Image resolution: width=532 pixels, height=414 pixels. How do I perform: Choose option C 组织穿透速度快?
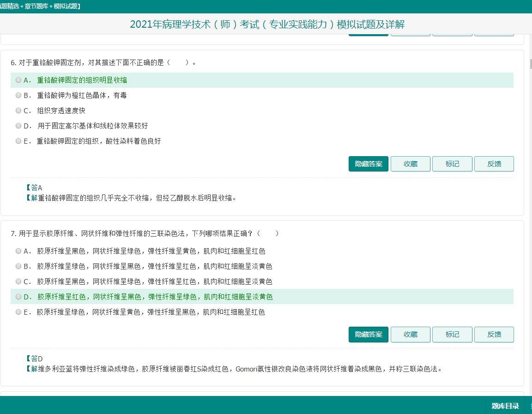(x=18, y=110)
